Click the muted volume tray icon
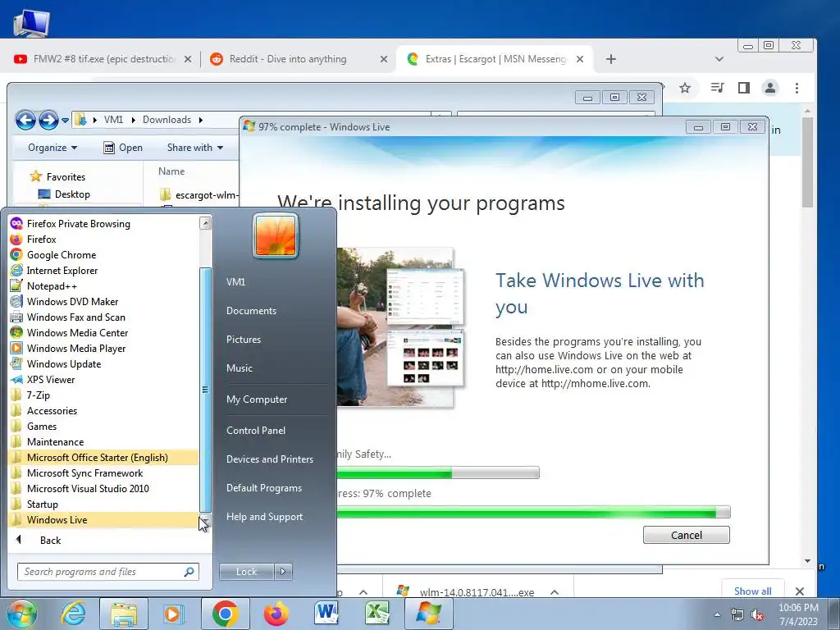The image size is (840, 630). pos(757,615)
